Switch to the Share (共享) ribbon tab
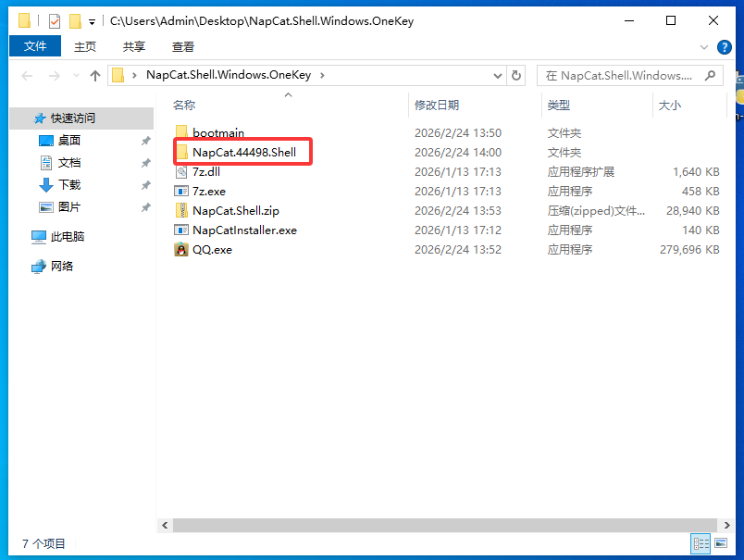This screenshot has width=744, height=560. click(134, 46)
